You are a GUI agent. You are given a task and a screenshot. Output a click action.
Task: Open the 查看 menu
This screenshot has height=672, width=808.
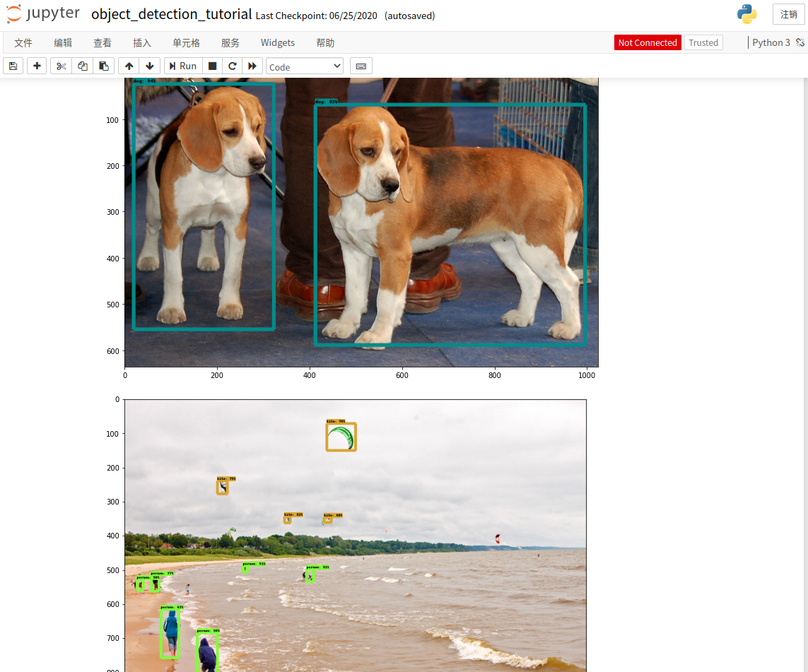click(102, 42)
